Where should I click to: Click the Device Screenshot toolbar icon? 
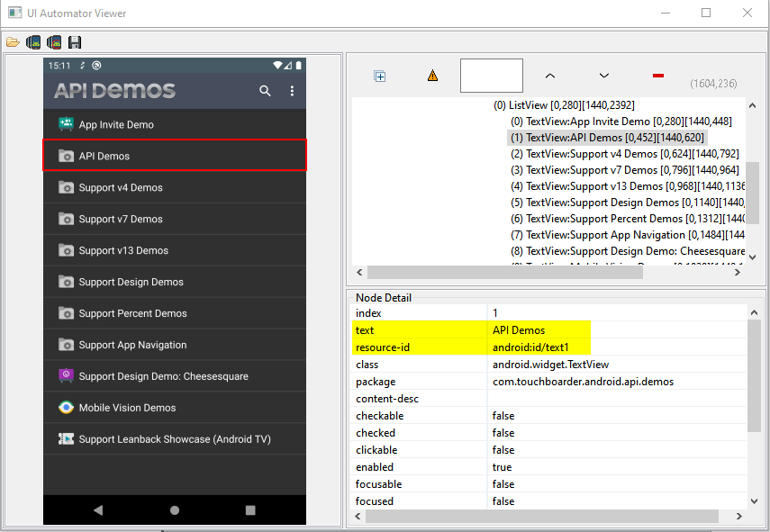pyautogui.click(x=33, y=42)
